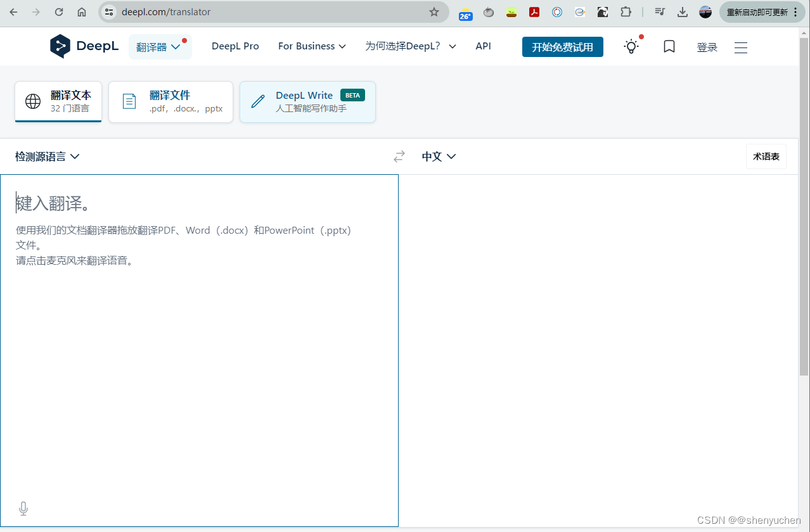Image resolution: width=810 pixels, height=532 pixels.
Task: Select the 翻译文本 tab
Action: [58, 101]
